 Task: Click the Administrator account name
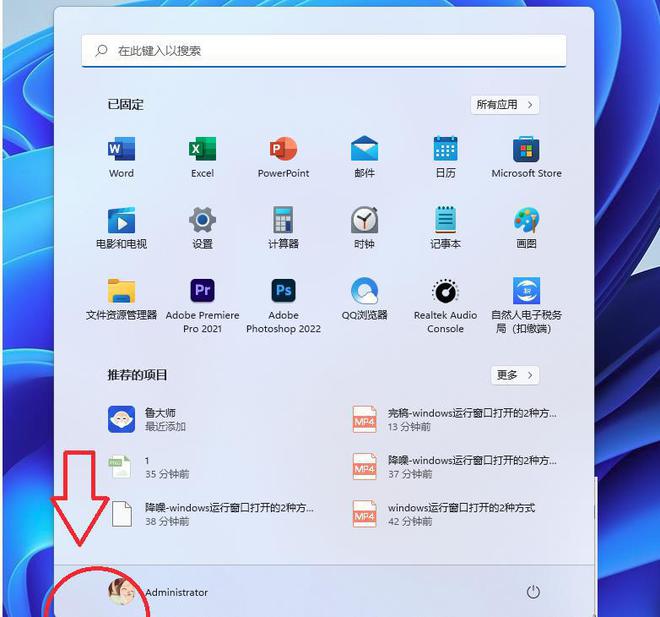pyautogui.click(x=177, y=592)
